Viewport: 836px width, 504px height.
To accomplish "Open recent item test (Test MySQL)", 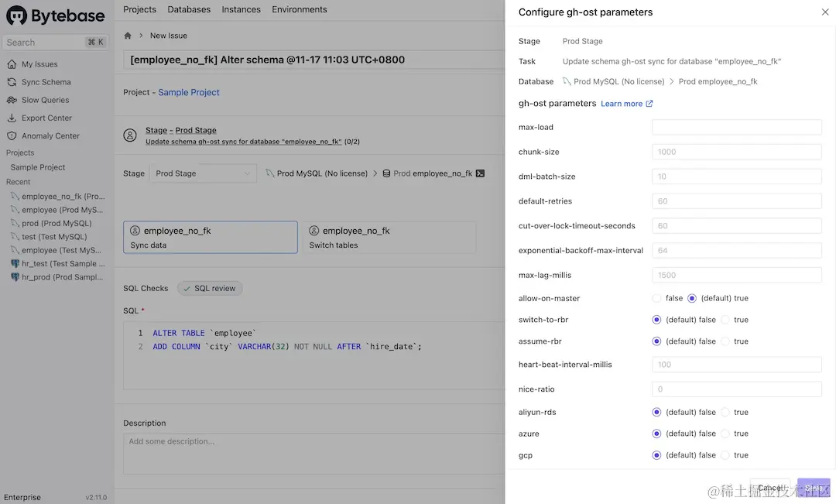I will 54,237.
